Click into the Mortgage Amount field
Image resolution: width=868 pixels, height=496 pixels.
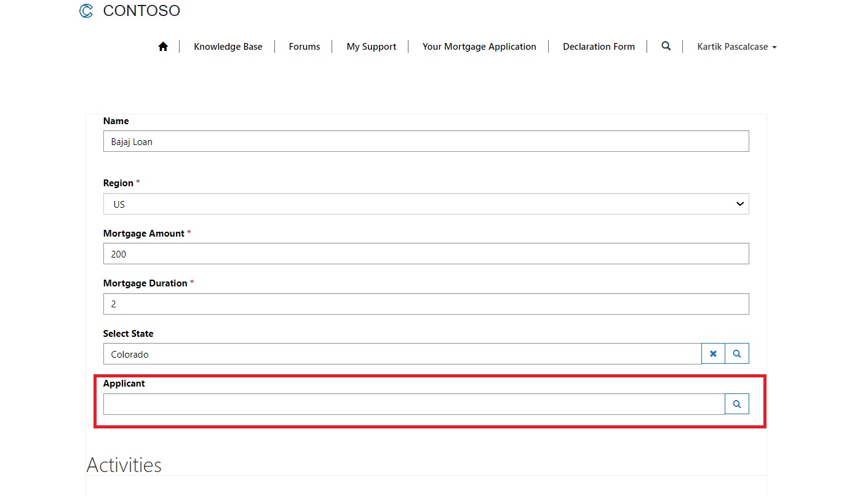pos(426,254)
